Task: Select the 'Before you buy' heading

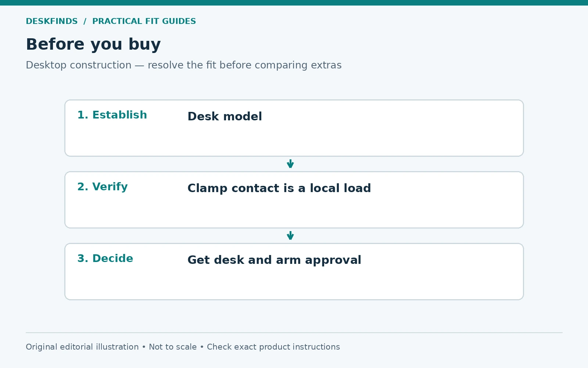Action: click(93, 45)
